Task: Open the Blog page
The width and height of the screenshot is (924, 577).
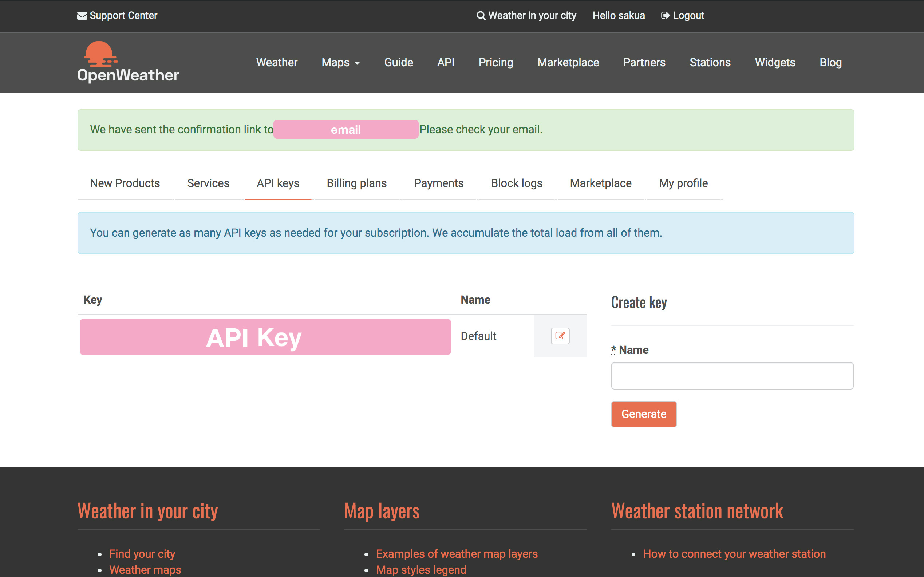Action: (830, 62)
